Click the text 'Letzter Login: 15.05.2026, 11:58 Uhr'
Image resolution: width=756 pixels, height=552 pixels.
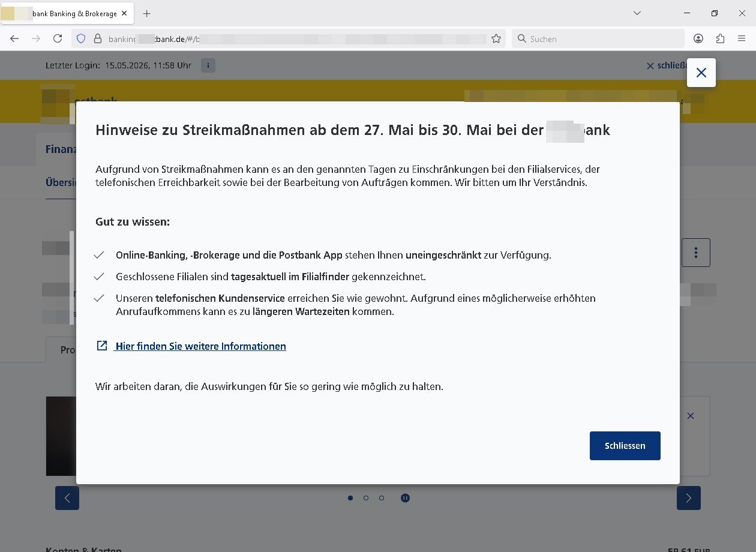click(119, 65)
